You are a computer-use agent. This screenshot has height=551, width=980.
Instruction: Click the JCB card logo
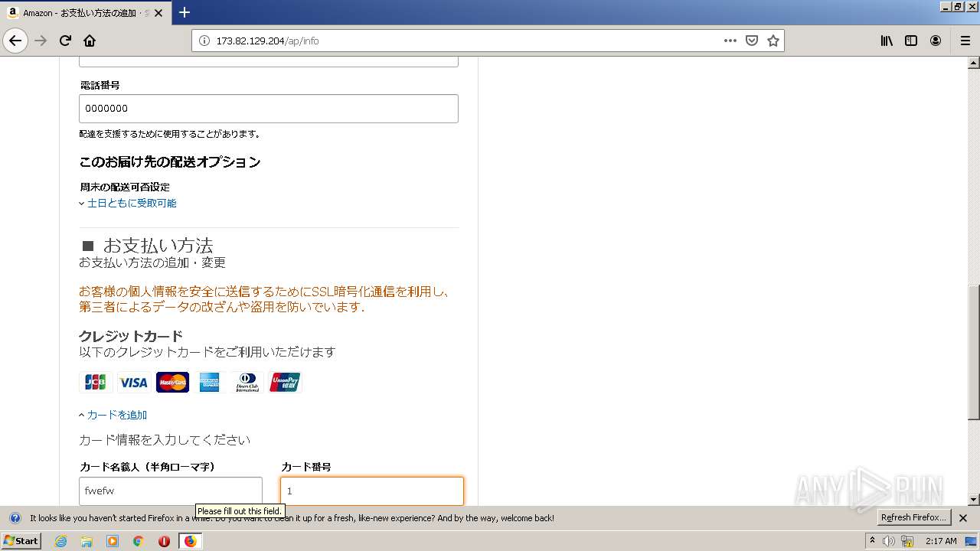96,382
